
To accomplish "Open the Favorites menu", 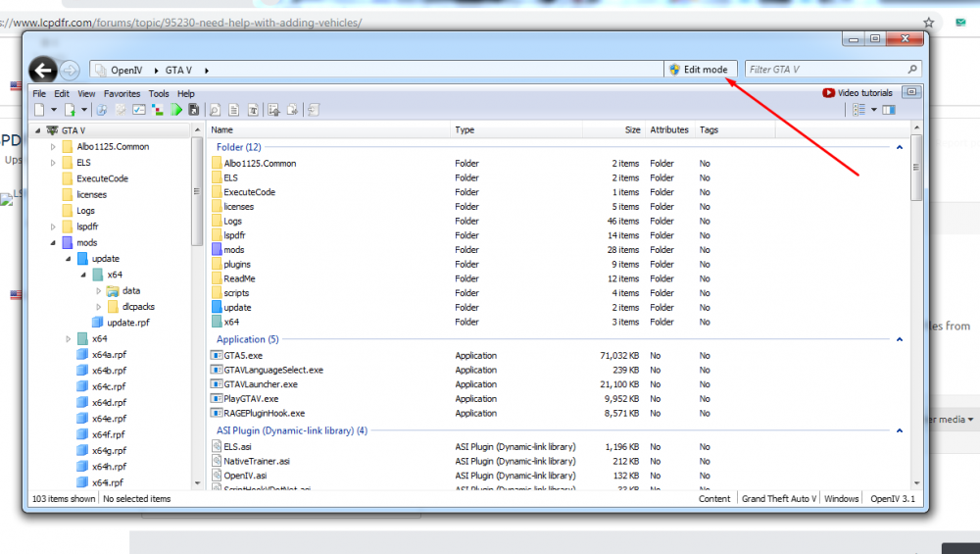I will 122,94.
